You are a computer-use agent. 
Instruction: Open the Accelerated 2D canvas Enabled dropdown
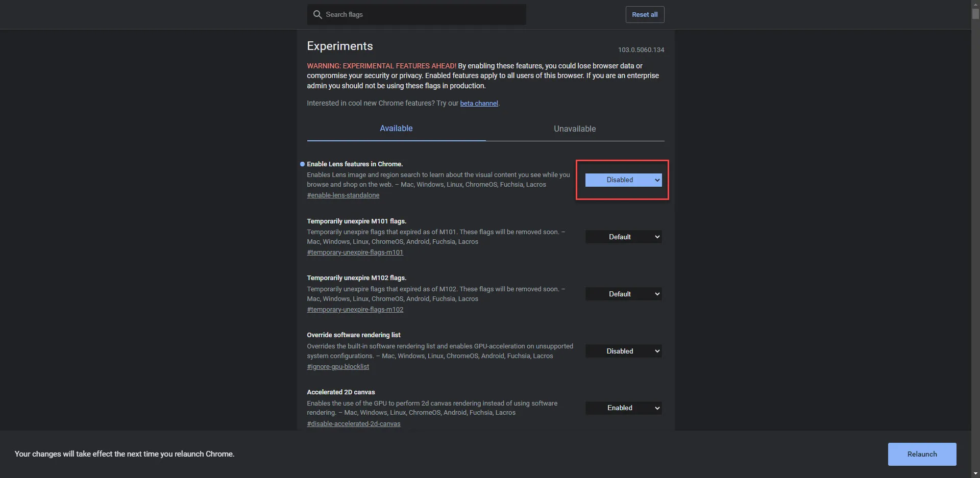[x=623, y=408]
